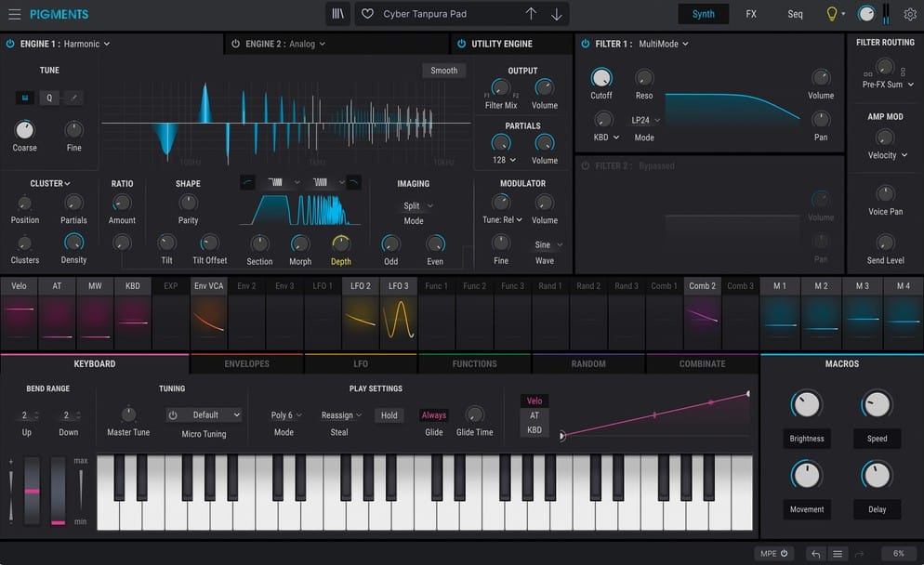Viewport: 924px width, 565px height.
Task: Switch to the FX tab
Action: pos(751,14)
